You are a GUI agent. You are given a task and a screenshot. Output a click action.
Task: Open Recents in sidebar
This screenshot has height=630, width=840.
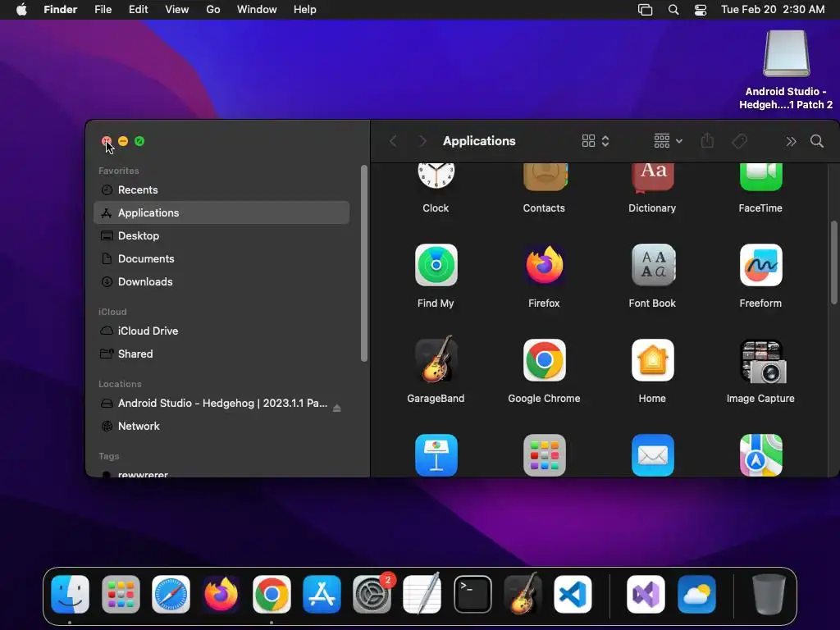pos(221,189)
